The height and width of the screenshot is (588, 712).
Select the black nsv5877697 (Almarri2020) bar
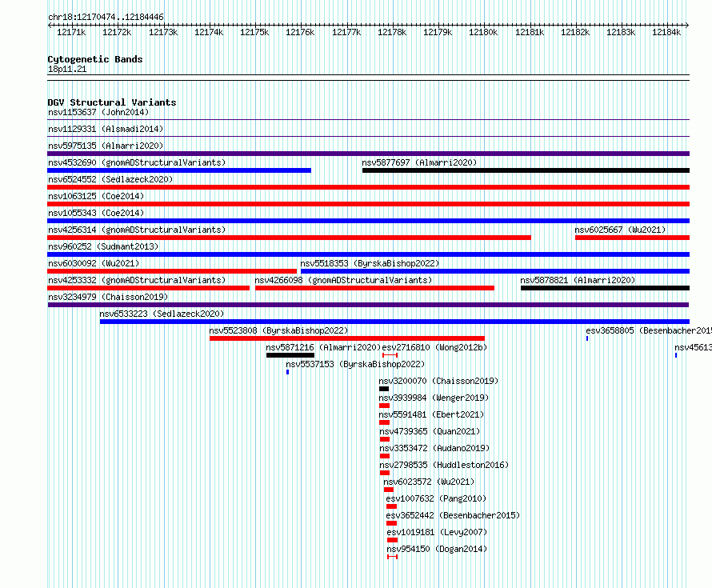[526, 170]
